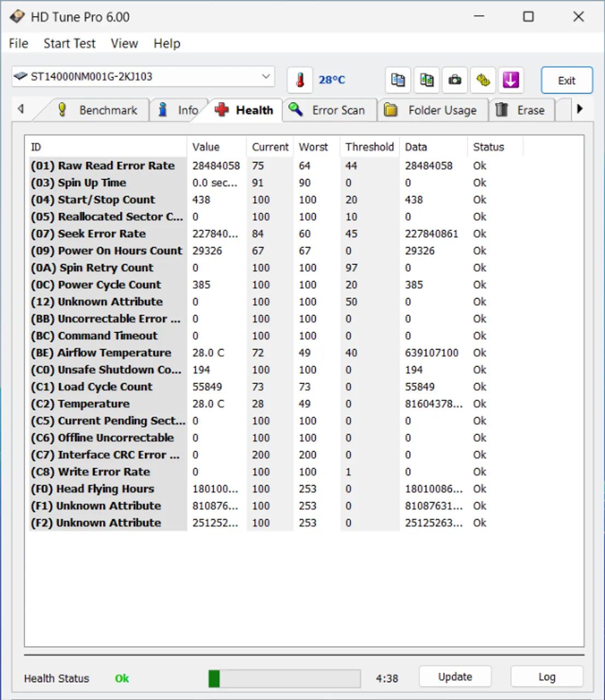
Task: Click the Erase trash can icon
Action: (x=502, y=110)
